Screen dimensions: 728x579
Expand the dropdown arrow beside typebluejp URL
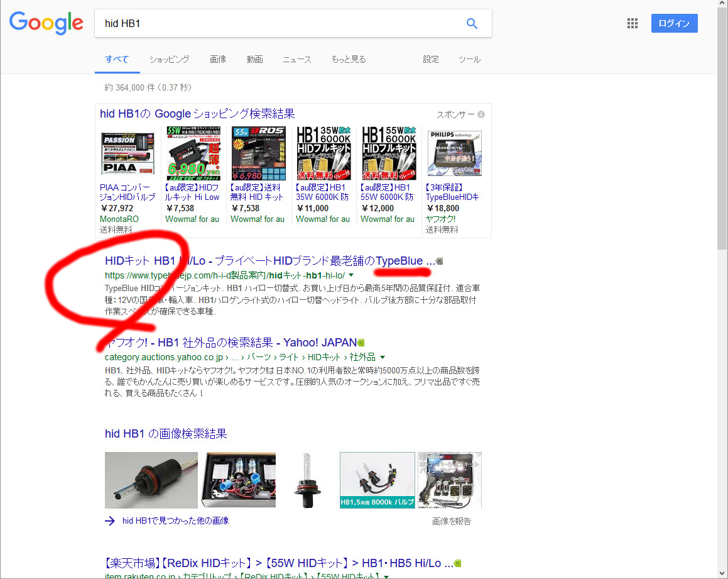pyautogui.click(x=351, y=275)
